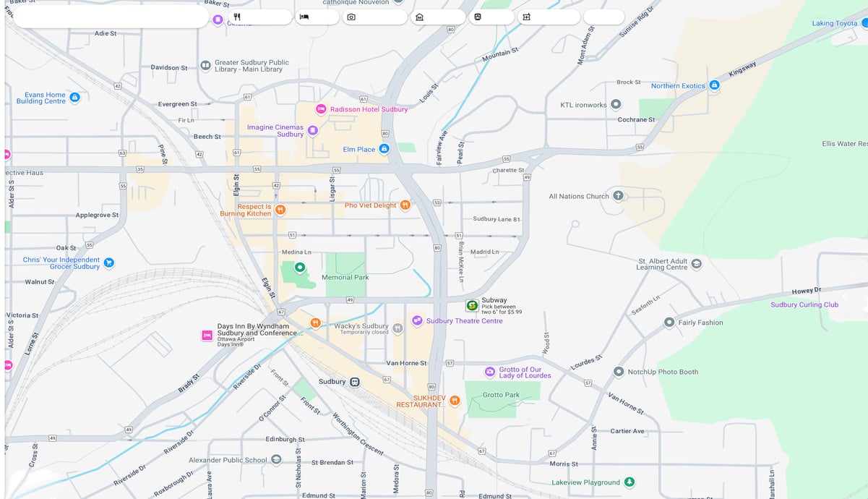Click the Laking Toyota label
Viewport: 868px width, 499px height.
coord(835,23)
